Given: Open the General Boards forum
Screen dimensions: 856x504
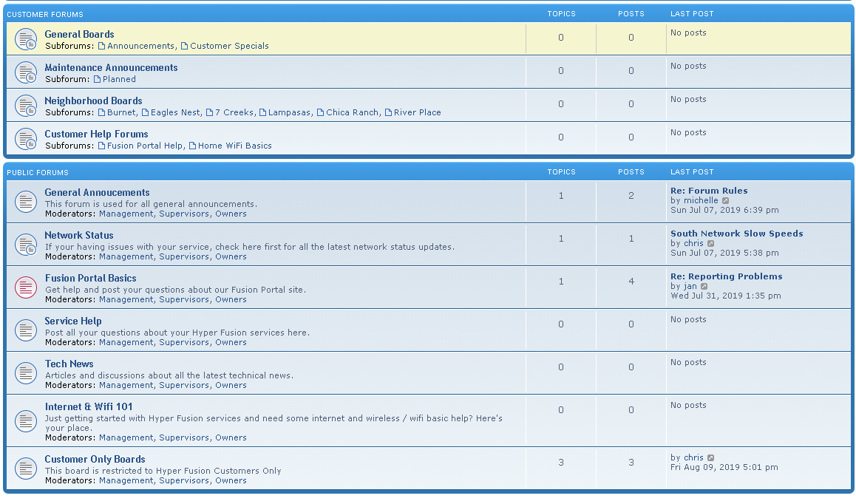Looking at the screenshot, I should click(79, 35).
